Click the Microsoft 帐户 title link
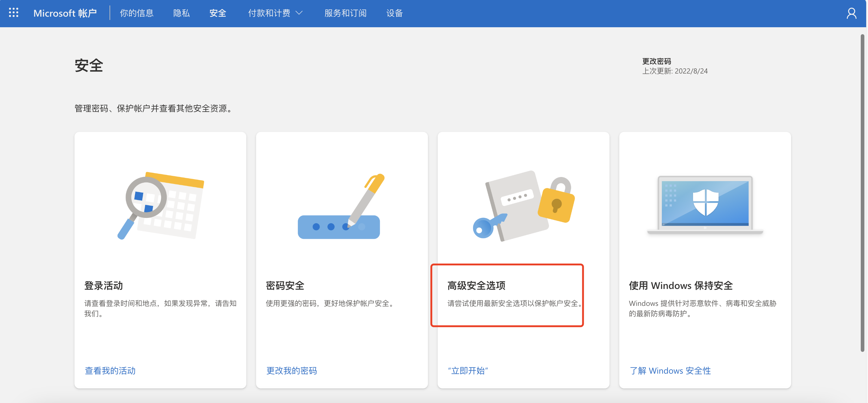 click(x=65, y=13)
